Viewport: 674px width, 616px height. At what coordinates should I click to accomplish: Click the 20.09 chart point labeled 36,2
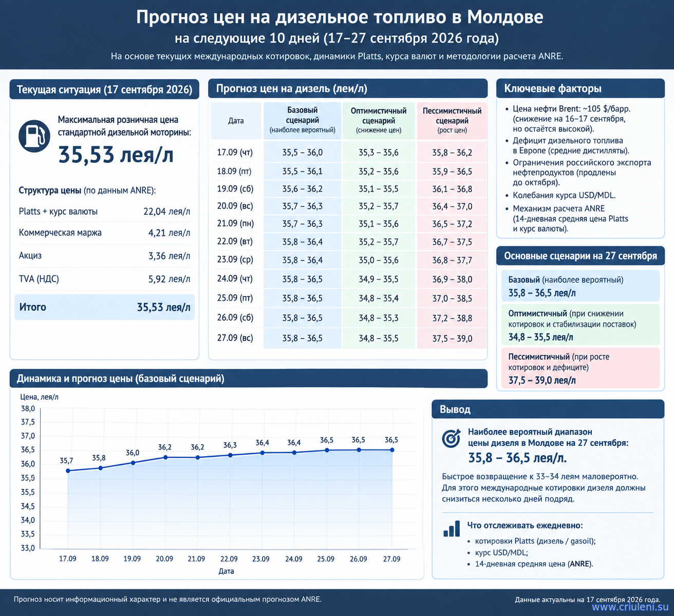[x=165, y=457]
